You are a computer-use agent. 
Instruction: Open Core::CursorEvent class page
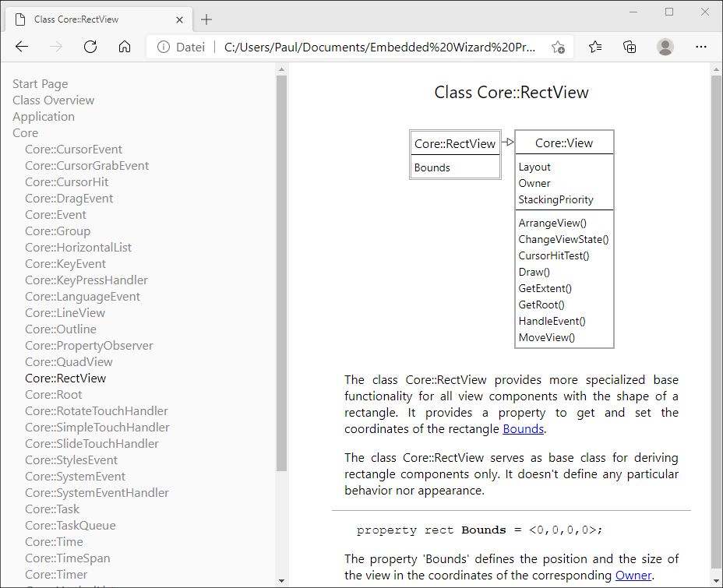pos(73,150)
